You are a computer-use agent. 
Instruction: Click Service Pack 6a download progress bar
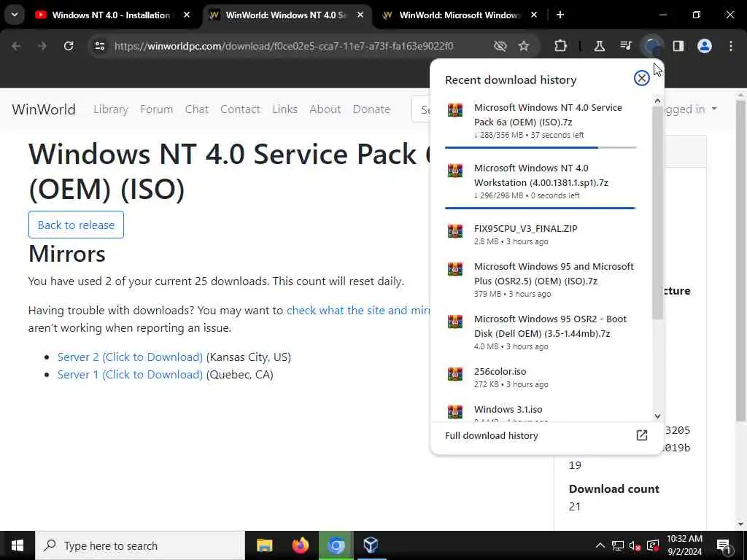coord(541,147)
